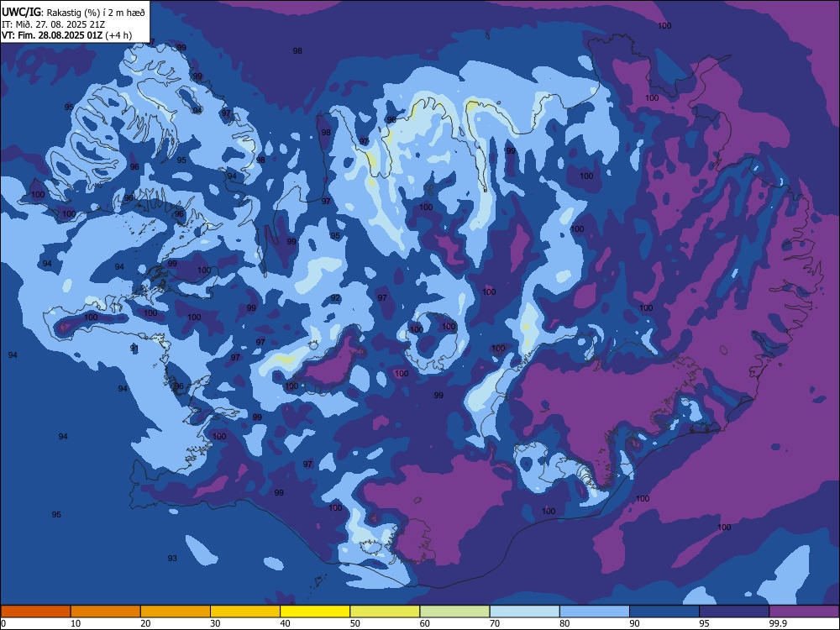Select the light orange 20–30 legend swatch
The width and height of the screenshot is (840, 630).
click(176, 612)
